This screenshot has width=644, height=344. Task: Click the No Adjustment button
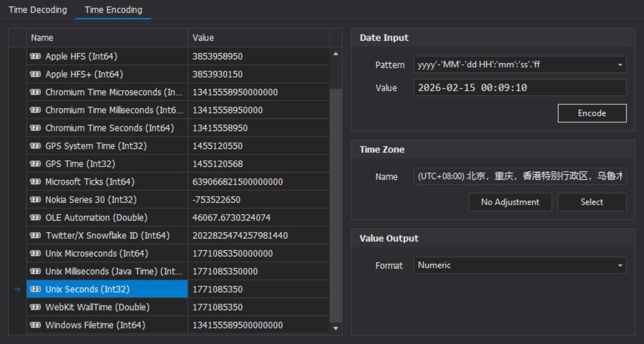point(510,202)
